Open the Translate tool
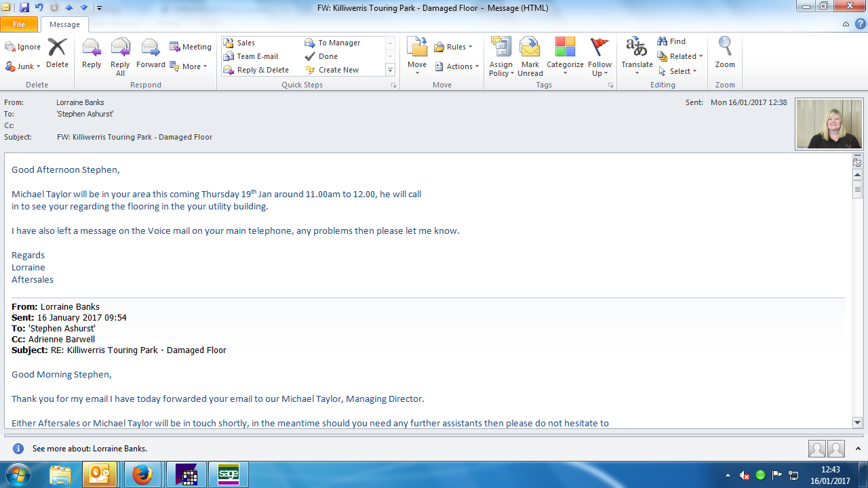The image size is (868, 488). point(636,56)
